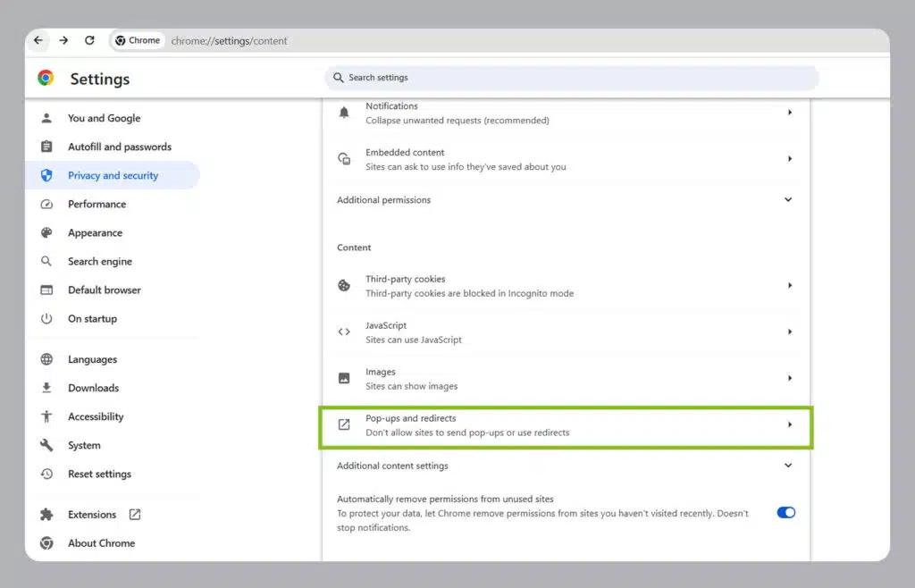Open Notifications permission row
The image size is (915, 588).
(566, 113)
